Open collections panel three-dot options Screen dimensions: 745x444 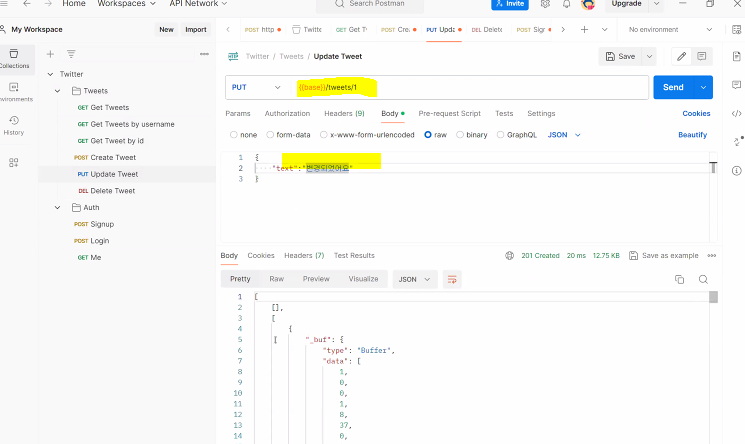click(204, 54)
